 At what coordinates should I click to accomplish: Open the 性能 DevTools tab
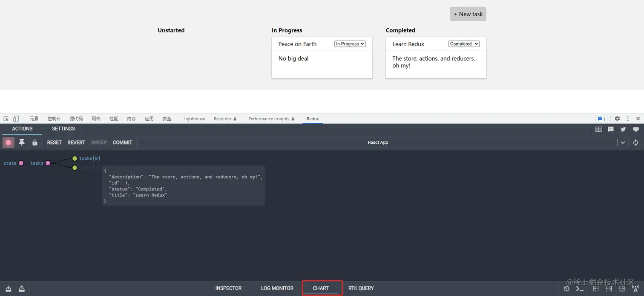pos(114,119)
